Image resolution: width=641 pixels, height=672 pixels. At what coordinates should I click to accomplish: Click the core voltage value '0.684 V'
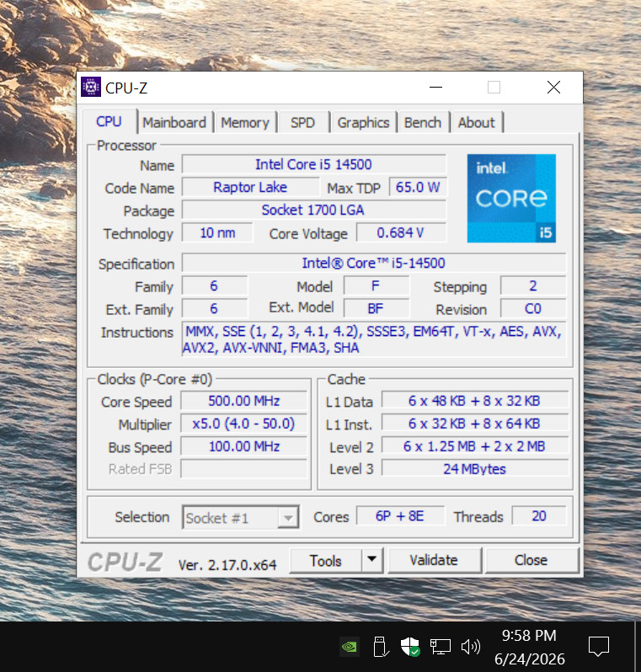click(401, 232)
